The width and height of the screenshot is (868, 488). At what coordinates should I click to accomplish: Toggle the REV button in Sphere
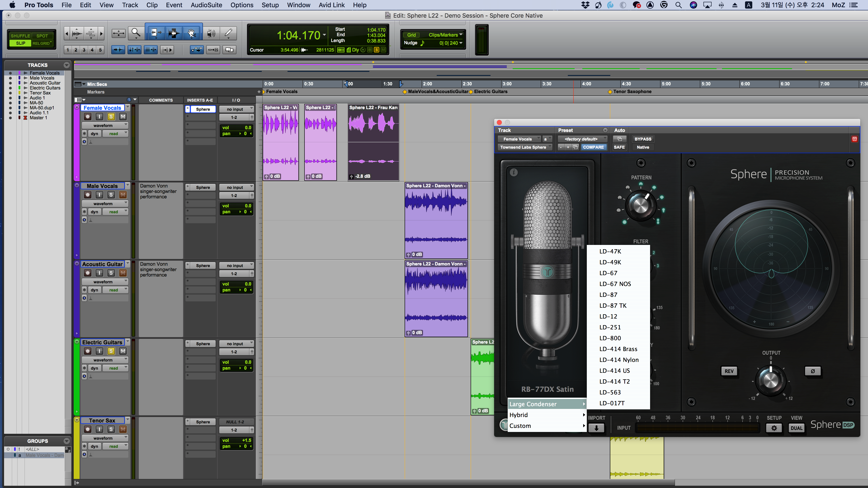729,371
